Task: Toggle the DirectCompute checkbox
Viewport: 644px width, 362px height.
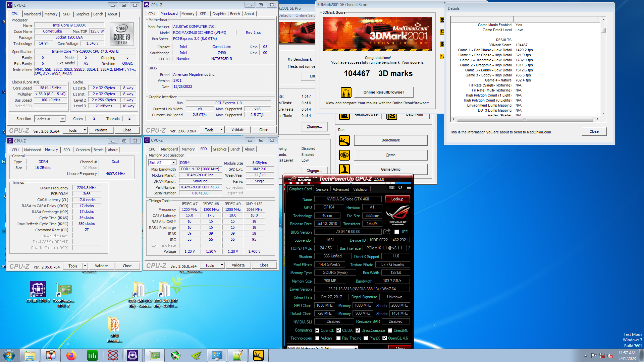Action: (x=358, y=330)
